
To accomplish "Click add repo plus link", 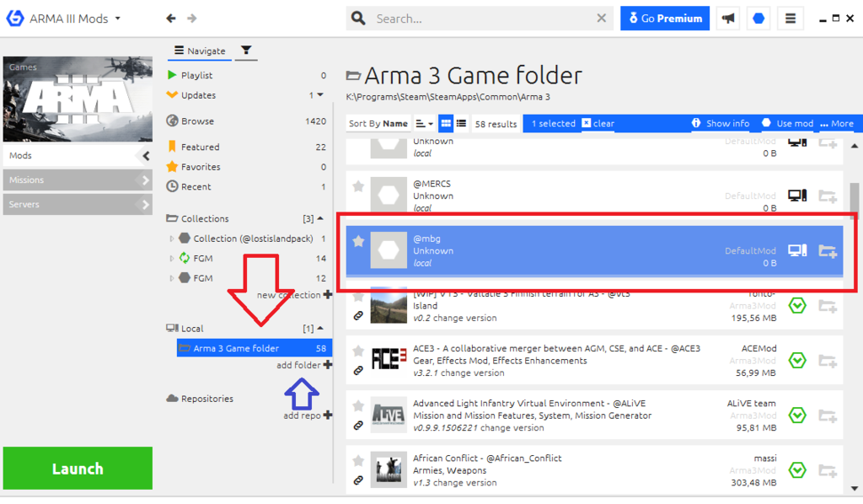I will click(x=308, y=416).
